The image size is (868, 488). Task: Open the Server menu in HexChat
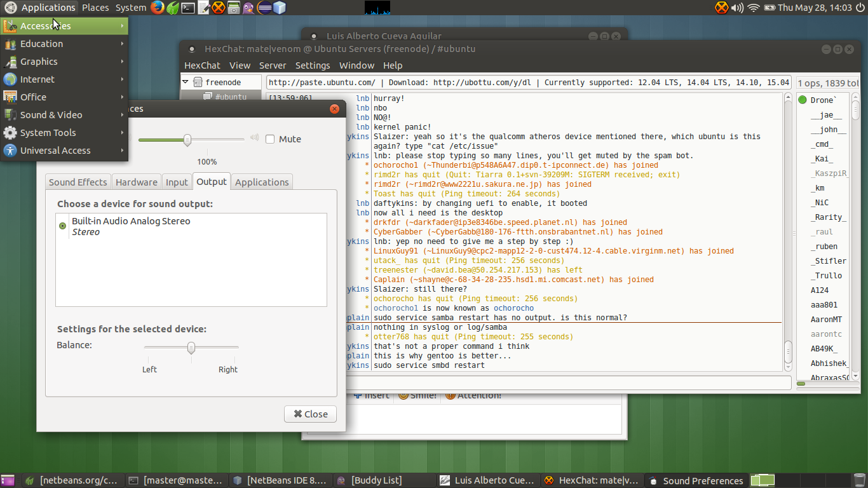point(273,65)
